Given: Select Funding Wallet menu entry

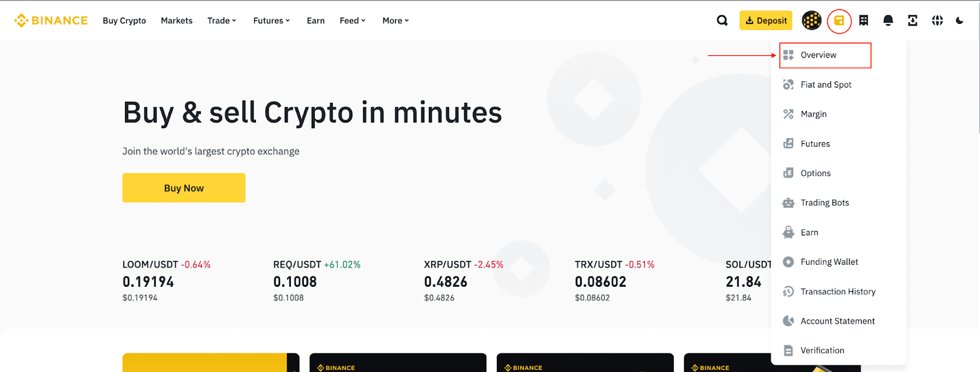Looking at the screenshot, I should (x=829, y=262).
